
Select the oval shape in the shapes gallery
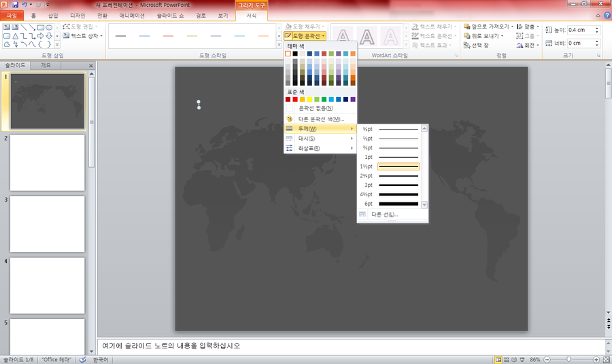[x=49, y=28]
